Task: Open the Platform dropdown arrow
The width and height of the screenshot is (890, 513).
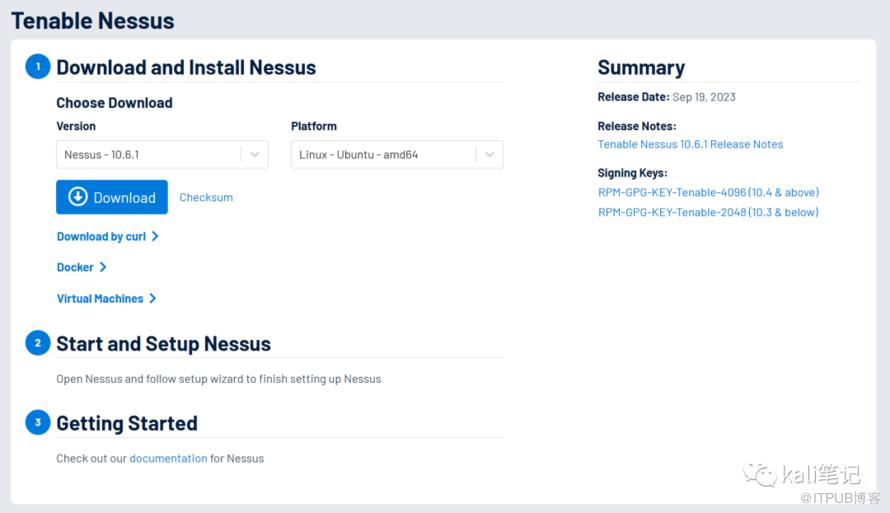Action: pos(489,155)
